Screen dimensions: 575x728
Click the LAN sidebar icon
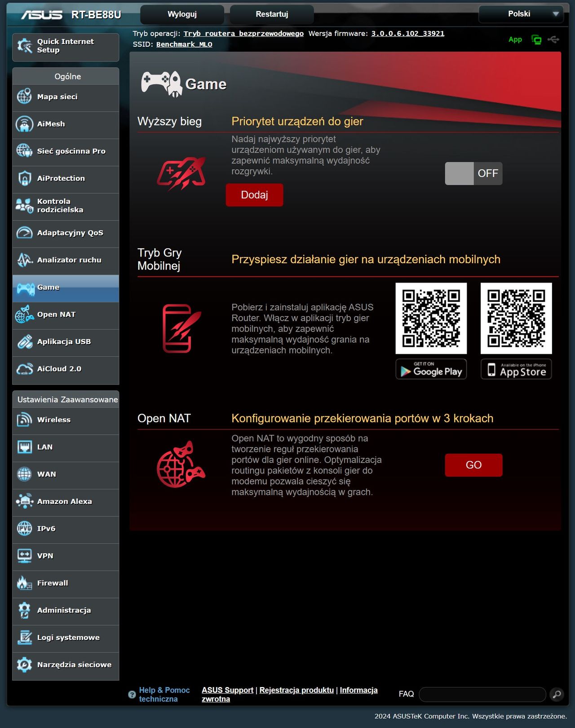[x=24, y=447]
